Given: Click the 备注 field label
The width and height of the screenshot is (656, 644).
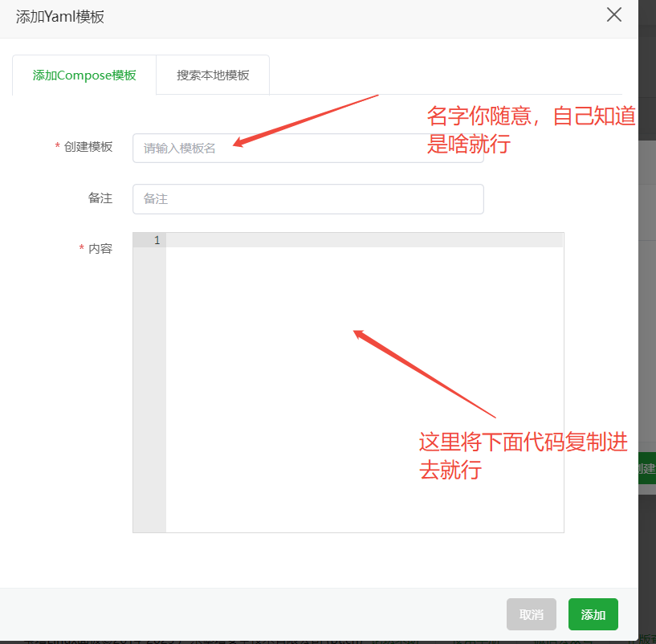Looking at the screenshot, I should [x=100, y=198].
